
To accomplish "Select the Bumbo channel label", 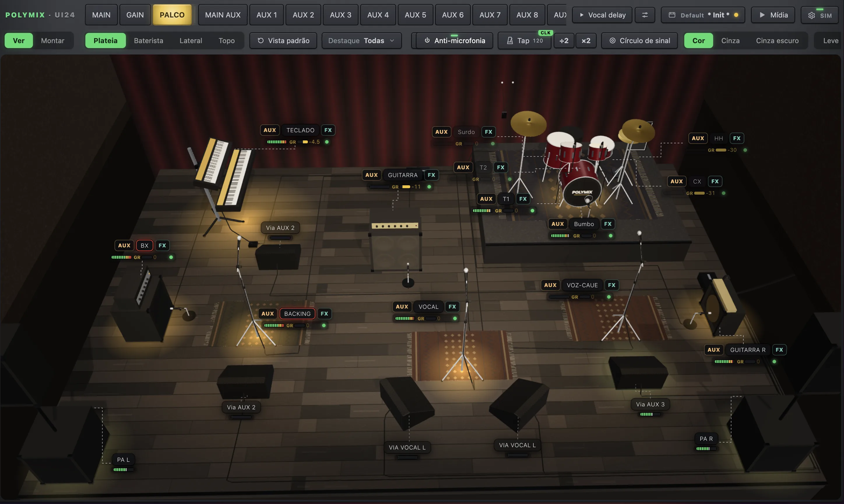I will coord(583,224).
